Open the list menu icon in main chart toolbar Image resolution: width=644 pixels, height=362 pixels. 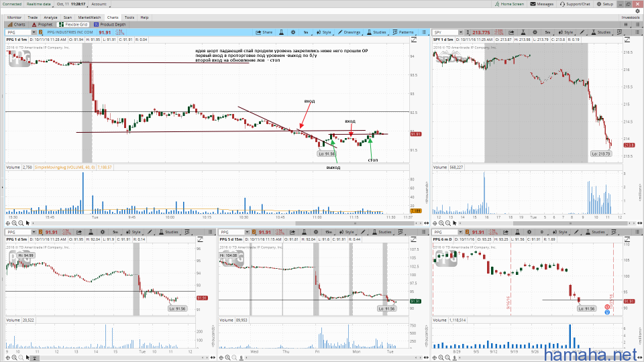click(x=424, y=32)
